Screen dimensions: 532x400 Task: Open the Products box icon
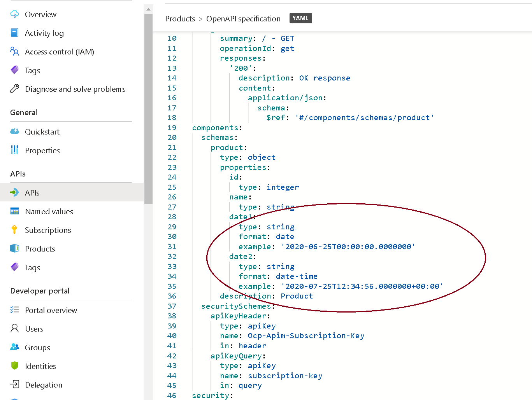point(14,249)
